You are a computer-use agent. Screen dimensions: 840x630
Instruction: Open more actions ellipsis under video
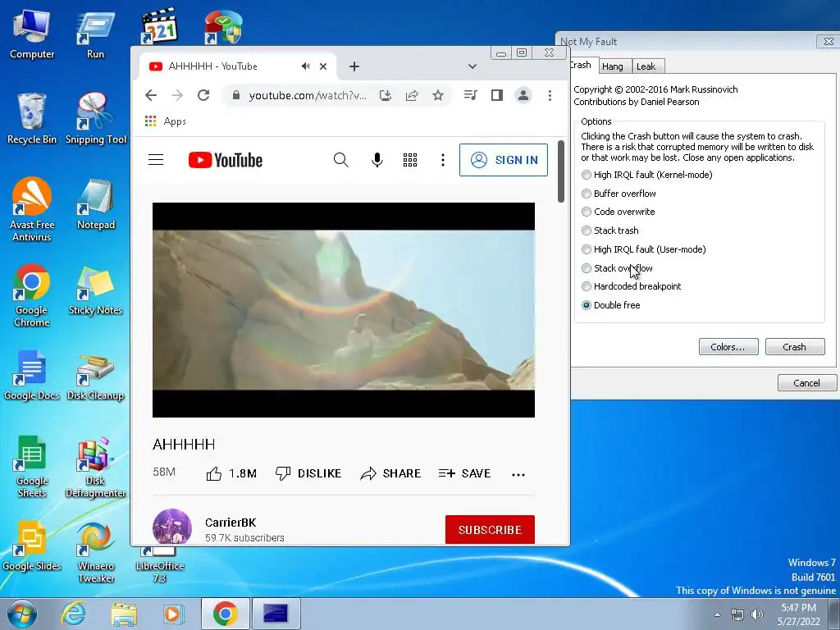pos(518,474)
